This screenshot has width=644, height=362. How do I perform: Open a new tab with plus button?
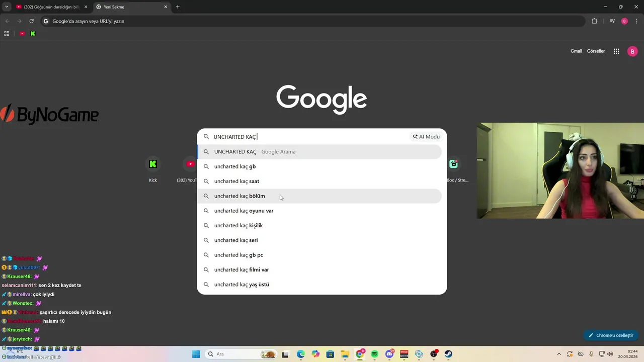[178, 7]
